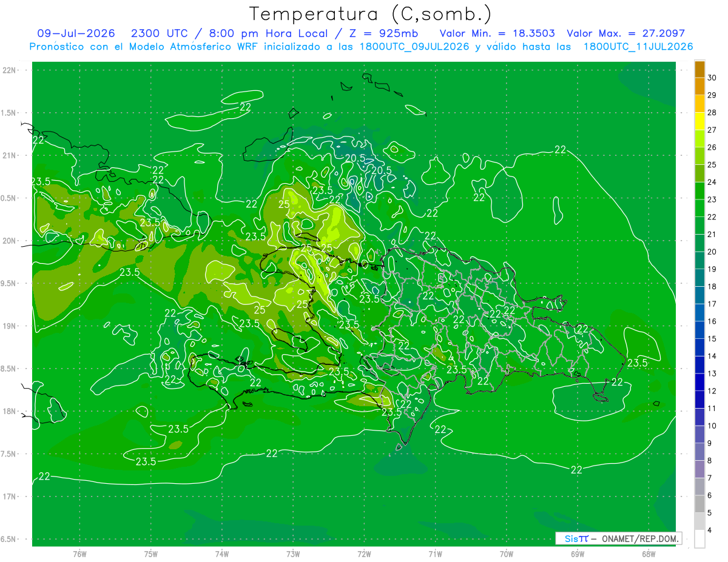Click the '20N' latitude axis label
Viewport: 728px width, 562px height.
(10, 241)
